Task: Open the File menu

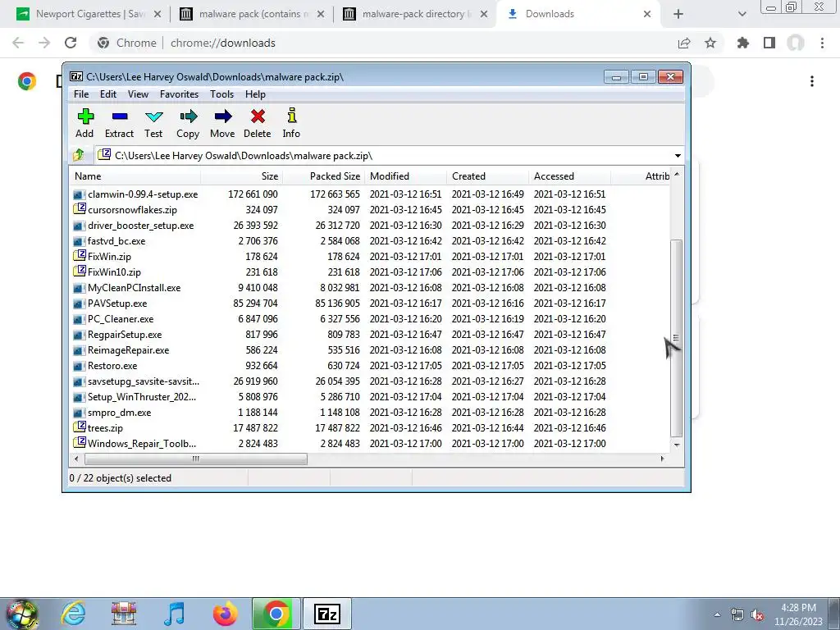Action: [81, 94]
